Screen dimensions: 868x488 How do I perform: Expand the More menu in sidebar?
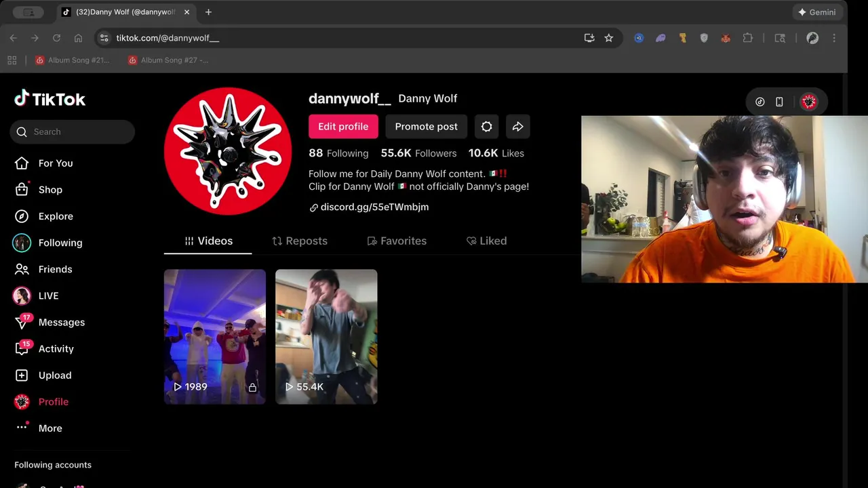(39, 428)
